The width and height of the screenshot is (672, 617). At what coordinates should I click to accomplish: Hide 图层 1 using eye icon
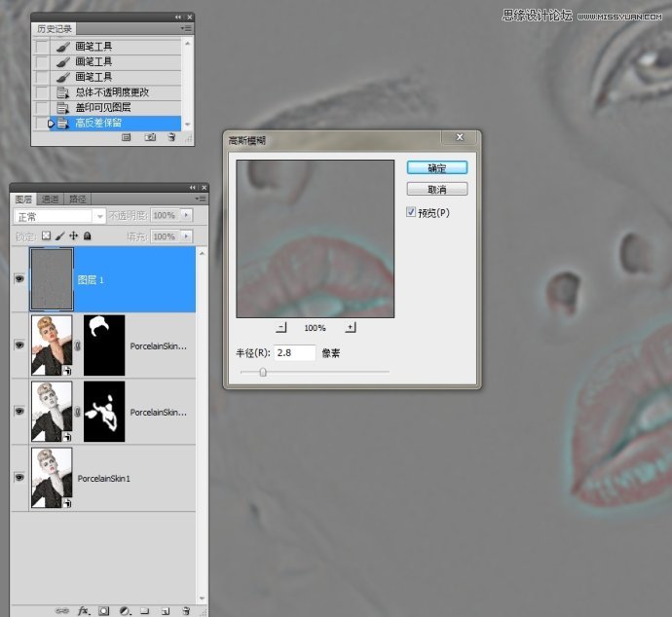click(x=19, y=278)
